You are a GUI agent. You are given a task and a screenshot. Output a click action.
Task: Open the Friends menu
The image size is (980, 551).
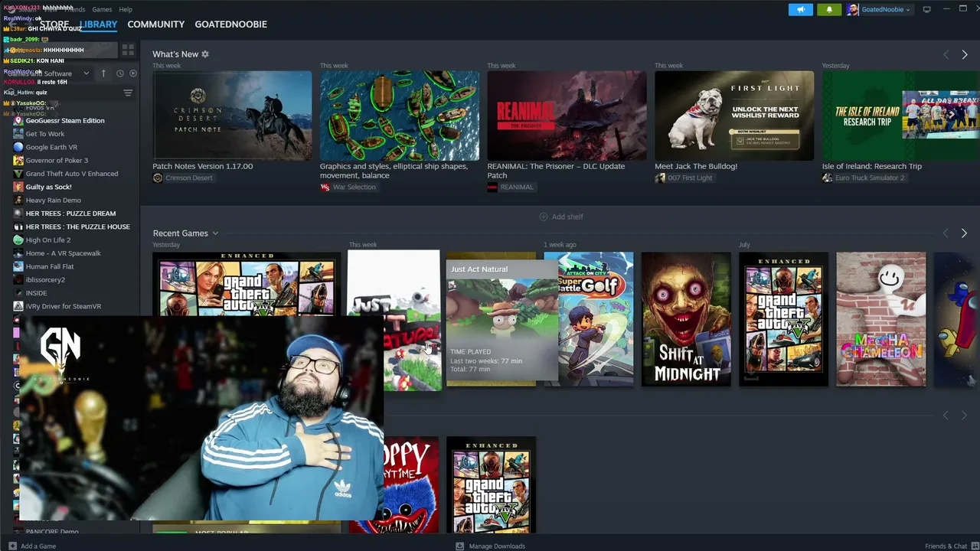(74, 9)
